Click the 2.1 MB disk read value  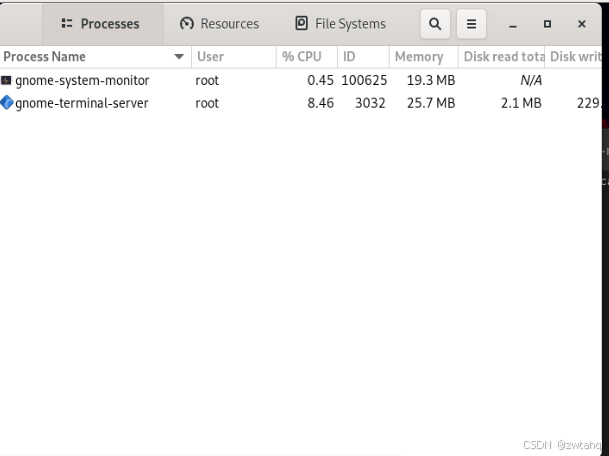point(521,103)
